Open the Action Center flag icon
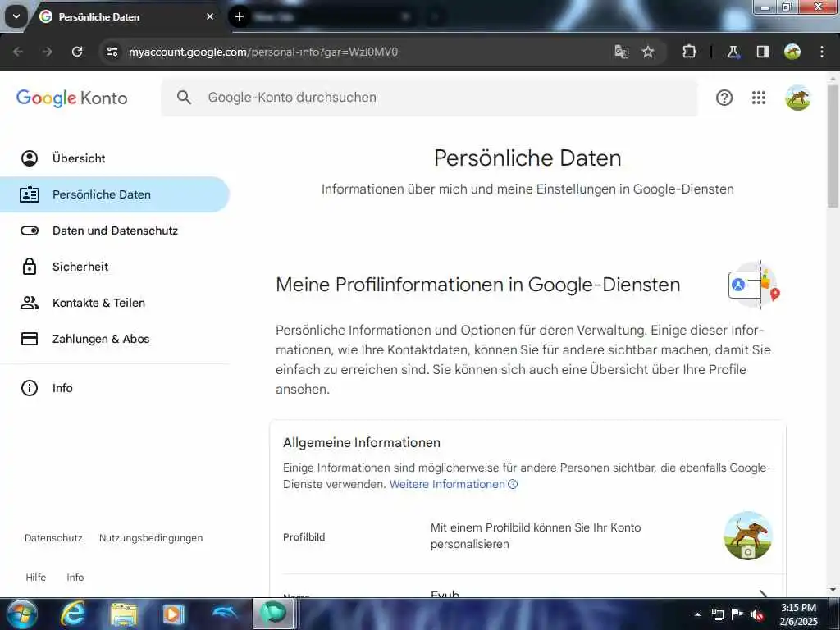 tap(737, 614)
